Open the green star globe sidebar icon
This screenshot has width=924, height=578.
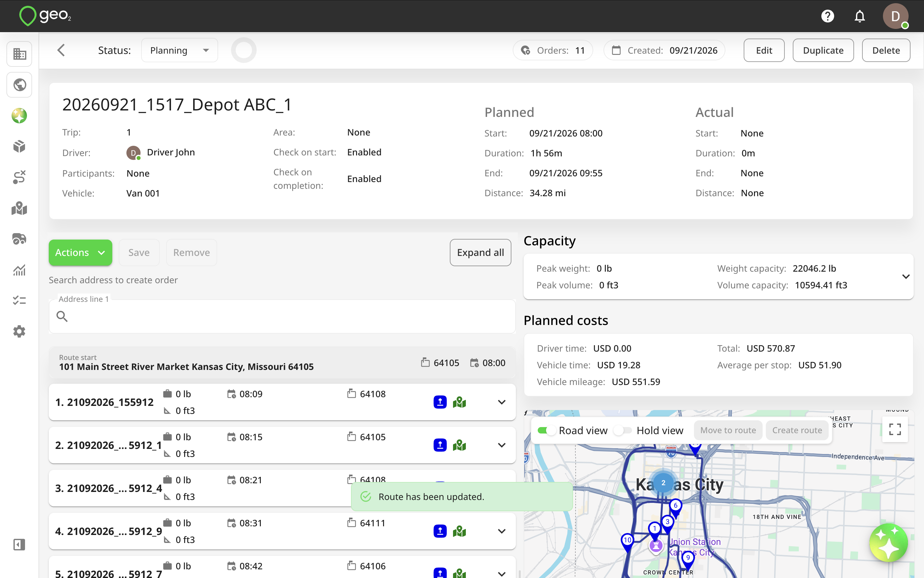click(x=20, y=116)
